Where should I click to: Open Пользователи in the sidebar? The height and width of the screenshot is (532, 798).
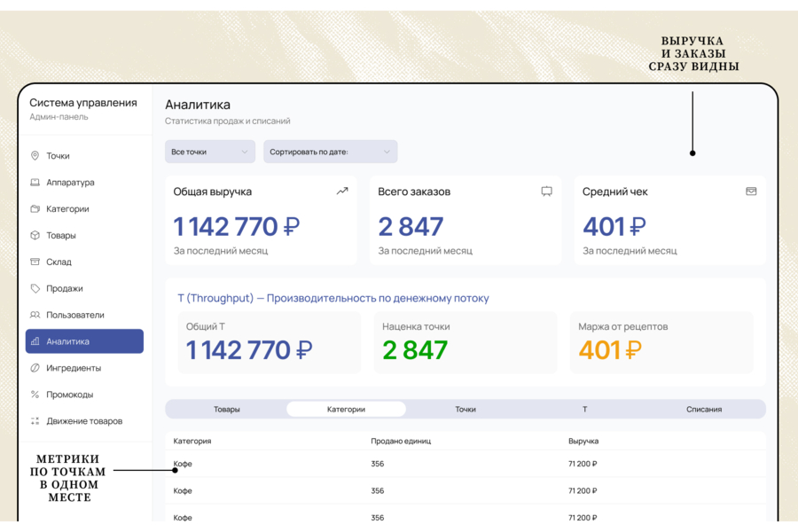pyautogui.click(x=84, y=315)
